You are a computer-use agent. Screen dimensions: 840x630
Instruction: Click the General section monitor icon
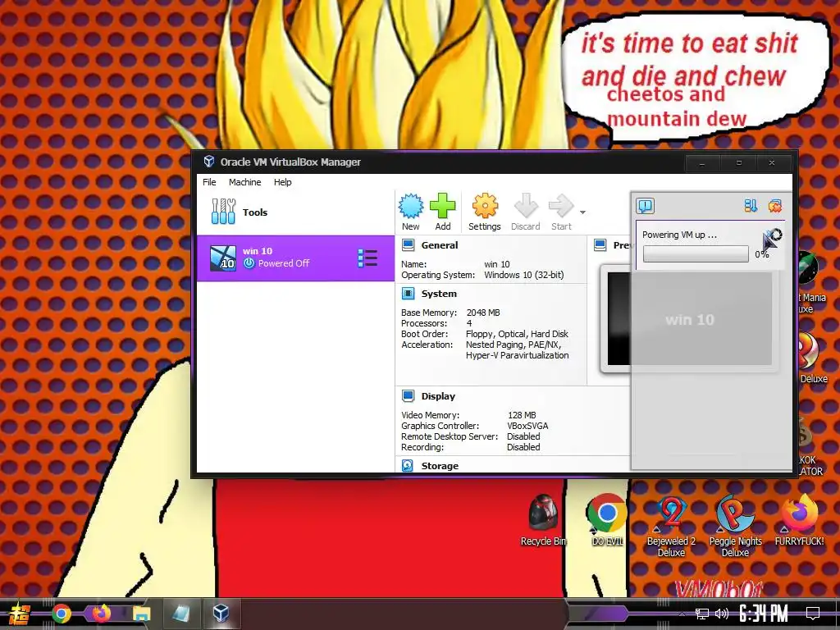409,245
